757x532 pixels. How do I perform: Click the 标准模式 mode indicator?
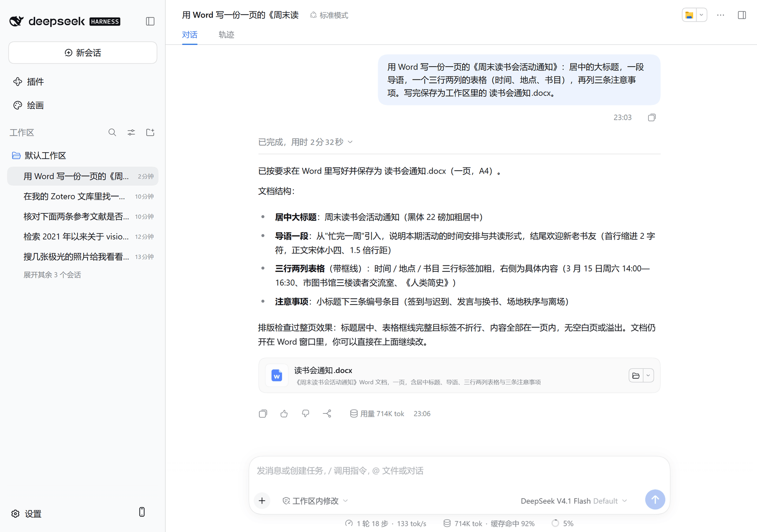(329, 15)
